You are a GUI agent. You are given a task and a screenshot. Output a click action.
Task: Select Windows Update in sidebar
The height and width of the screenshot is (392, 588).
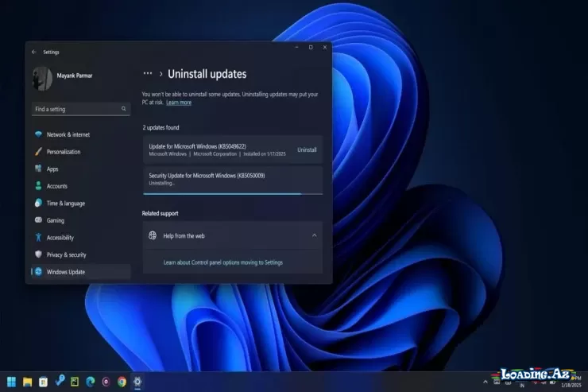(x=81, y=272)
